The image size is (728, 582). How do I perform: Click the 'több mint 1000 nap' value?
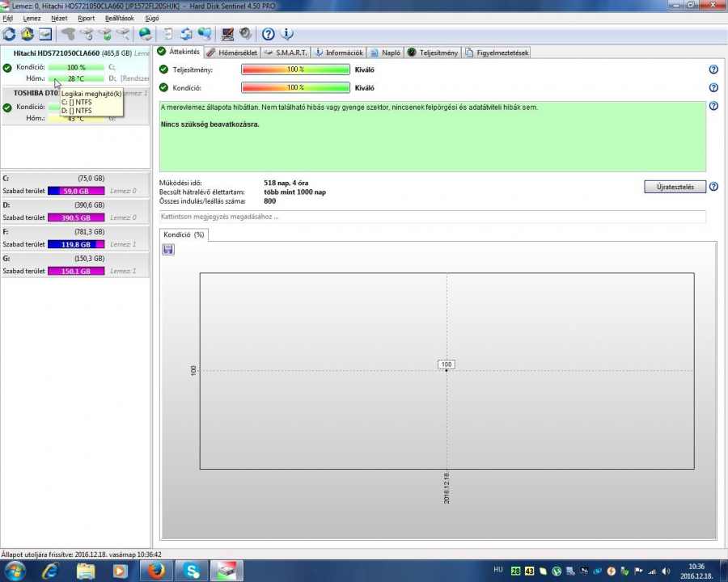point(294,192)
